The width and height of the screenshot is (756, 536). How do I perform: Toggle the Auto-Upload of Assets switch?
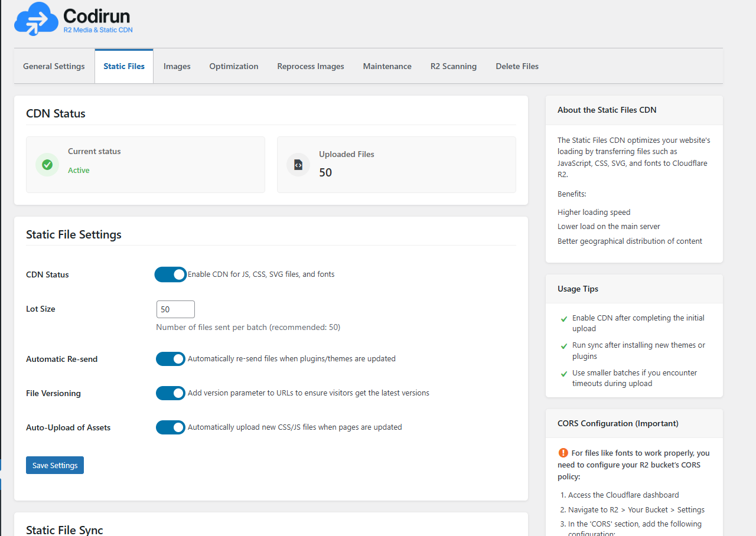pos(171,427)
